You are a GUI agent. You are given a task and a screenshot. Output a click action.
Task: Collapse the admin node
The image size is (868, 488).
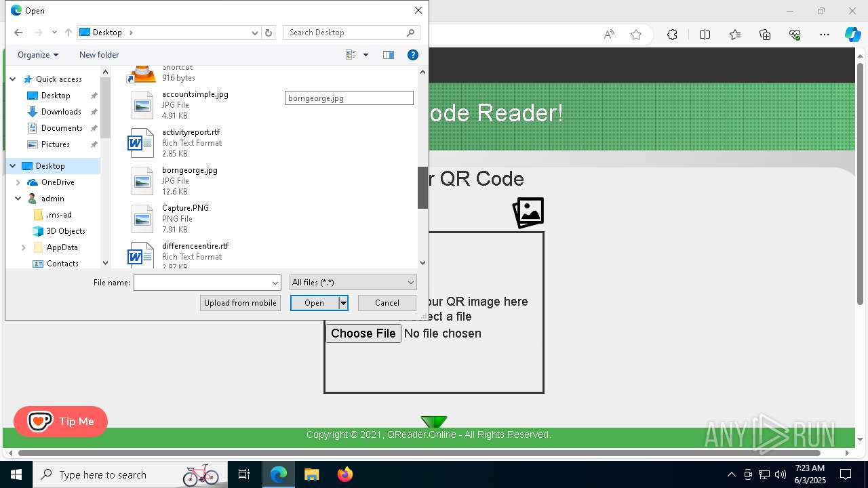pyautogui.click(x=18, y=199)
